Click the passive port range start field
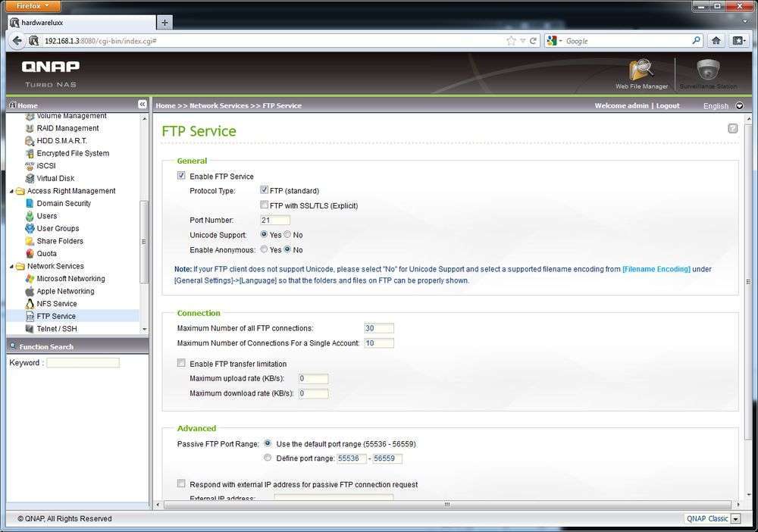Viewport: 758px width, 532px height. click(352, 458)
